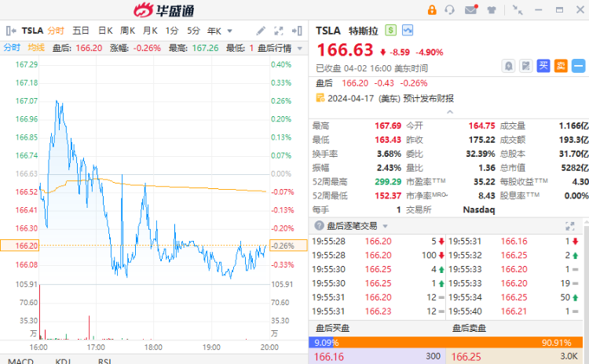This screenshot has width=589, height=364.
Task: Open the 盘后逐笔交易 dropdown
Action: click(x=385, y=226)
